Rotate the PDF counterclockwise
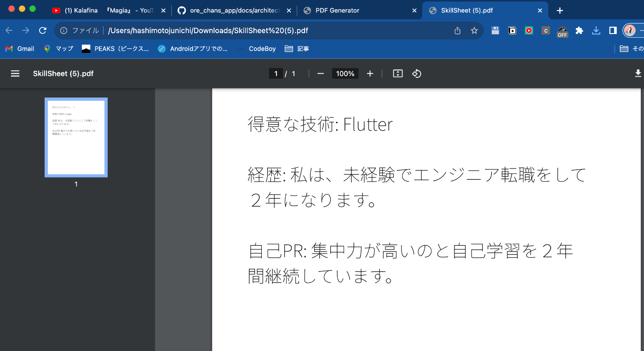The image size is (644, 351). pos(416,74)
